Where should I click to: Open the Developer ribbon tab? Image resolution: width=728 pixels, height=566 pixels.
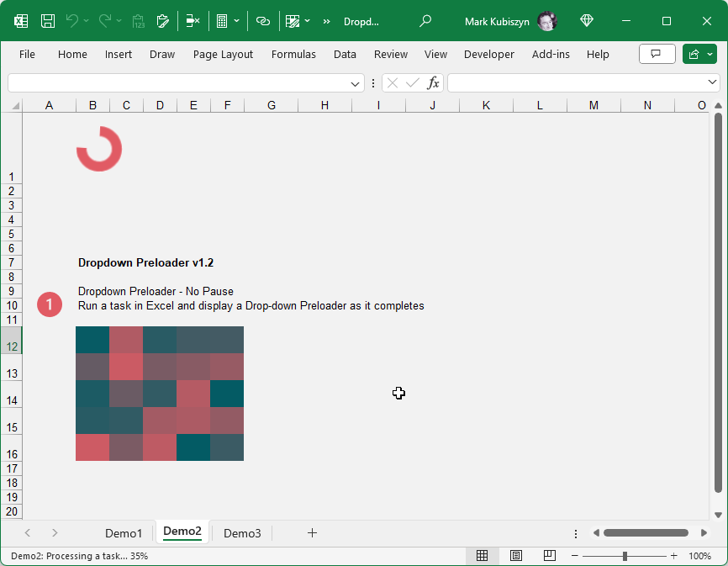[x=488, y=54]
